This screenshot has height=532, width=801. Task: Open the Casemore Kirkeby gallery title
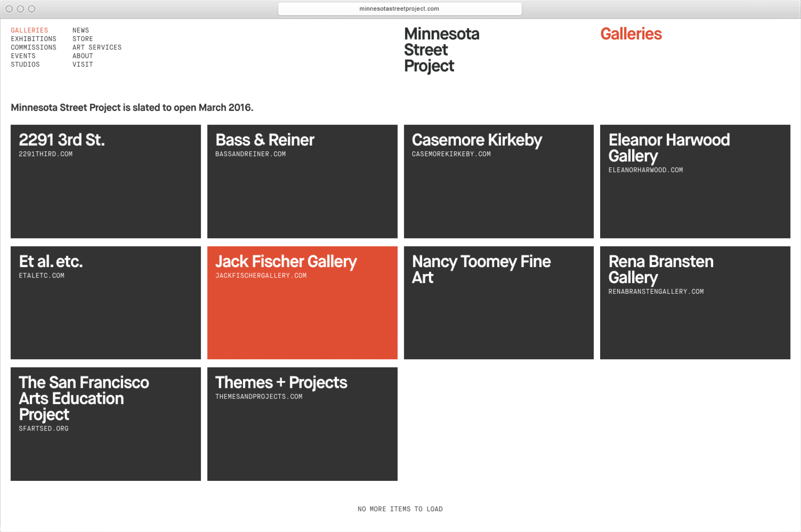[x=477, y=140]
